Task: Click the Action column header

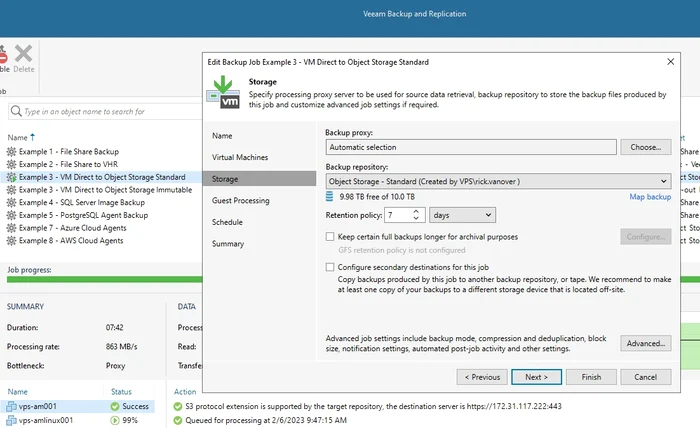Action: coord(185,391)
